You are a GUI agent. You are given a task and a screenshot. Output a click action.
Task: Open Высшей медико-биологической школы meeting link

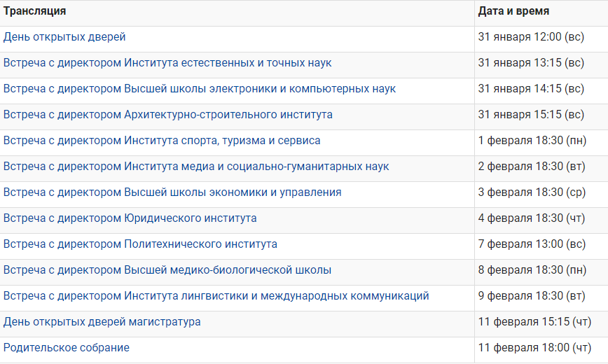click(x=167, y=270)
